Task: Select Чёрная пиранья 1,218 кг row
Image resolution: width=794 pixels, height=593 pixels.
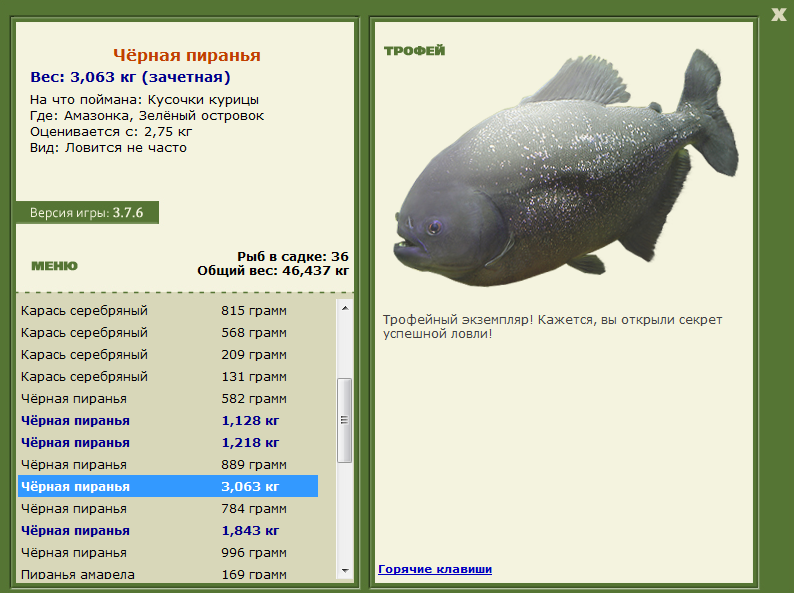Action: click(x=168, y=443)
